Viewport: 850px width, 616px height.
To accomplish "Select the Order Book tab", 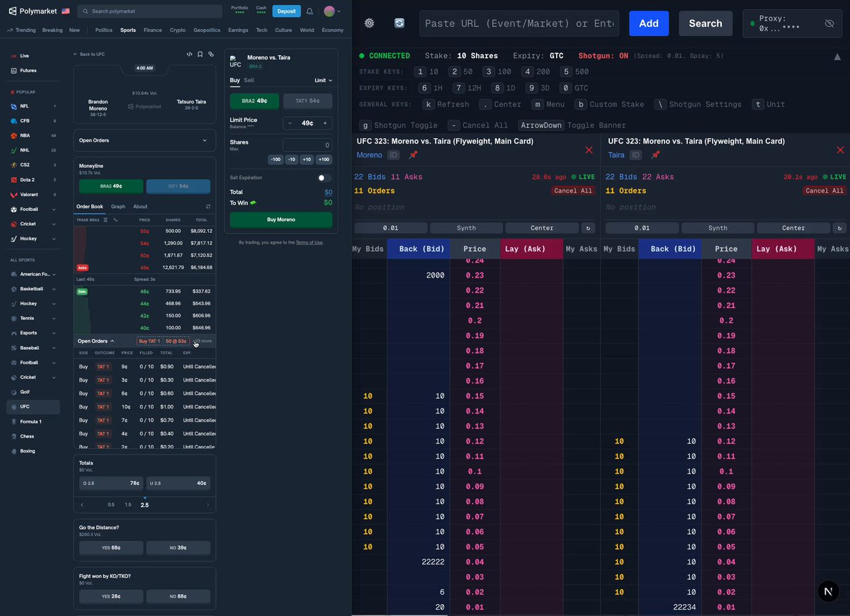I will click(89, 207).
